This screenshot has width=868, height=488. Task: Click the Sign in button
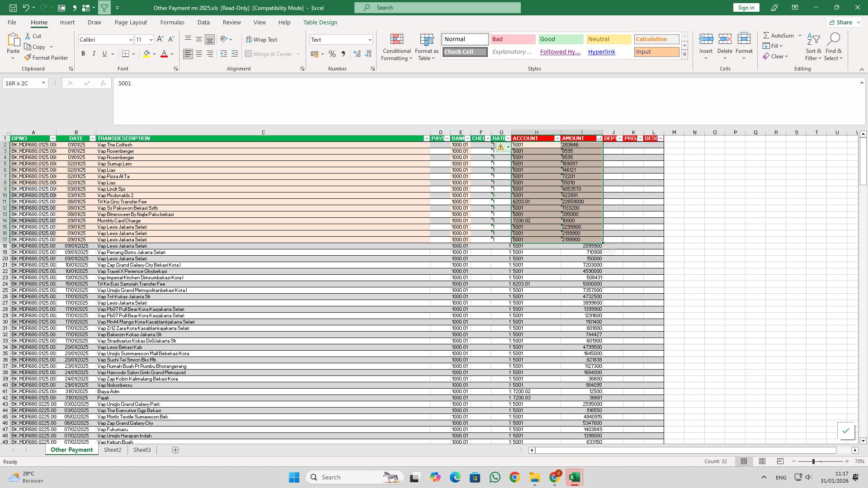(x=745, y=7)
